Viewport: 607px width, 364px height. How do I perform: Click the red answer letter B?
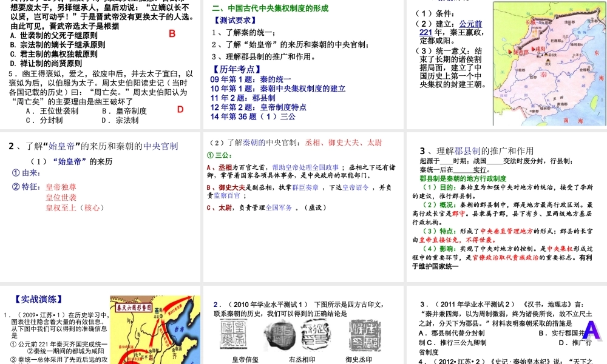[x=172, y=33]
